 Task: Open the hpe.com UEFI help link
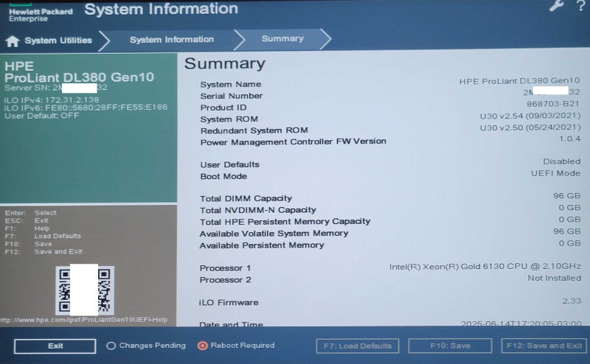[x=84, y=320]
